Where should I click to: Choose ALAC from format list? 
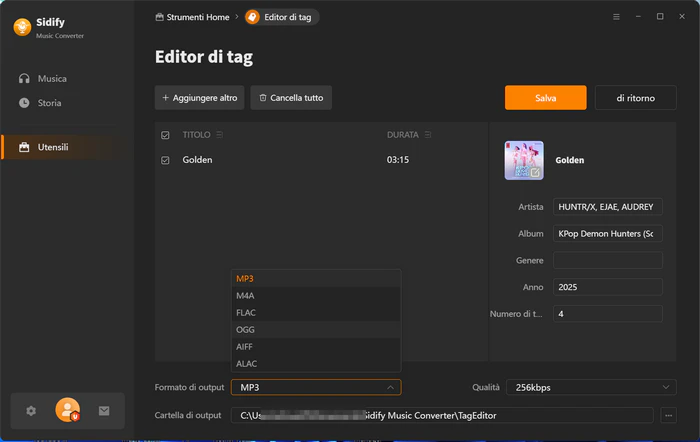316,363
